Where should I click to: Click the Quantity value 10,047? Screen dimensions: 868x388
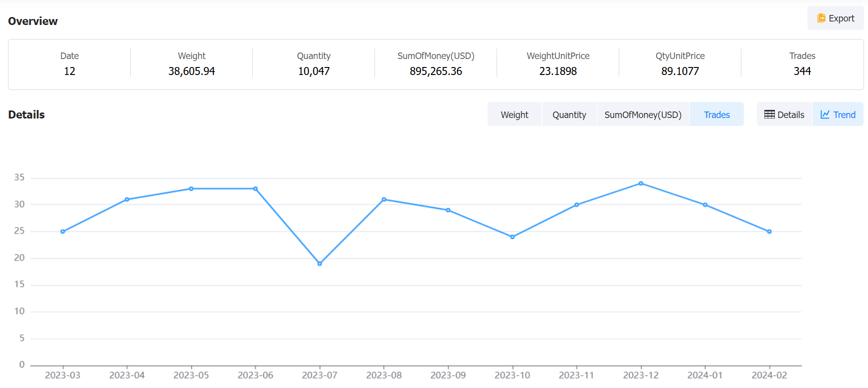coord(314,71)
